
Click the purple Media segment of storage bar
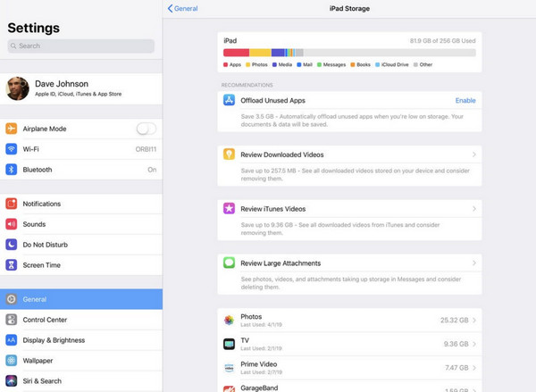pos(278,53)
